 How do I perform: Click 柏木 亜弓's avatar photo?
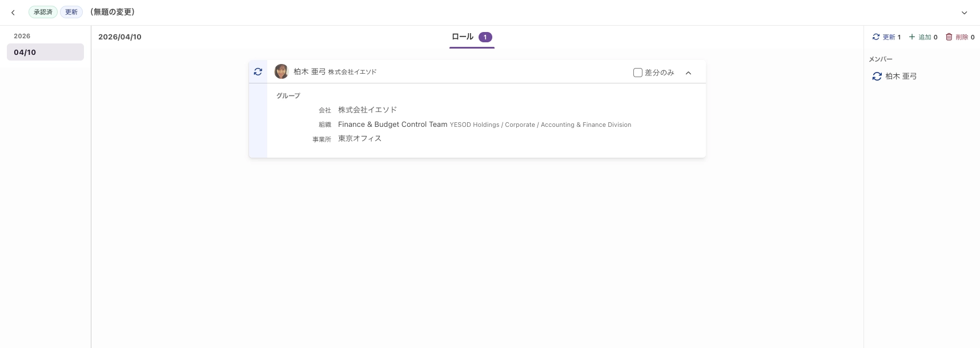coord(281,71)
